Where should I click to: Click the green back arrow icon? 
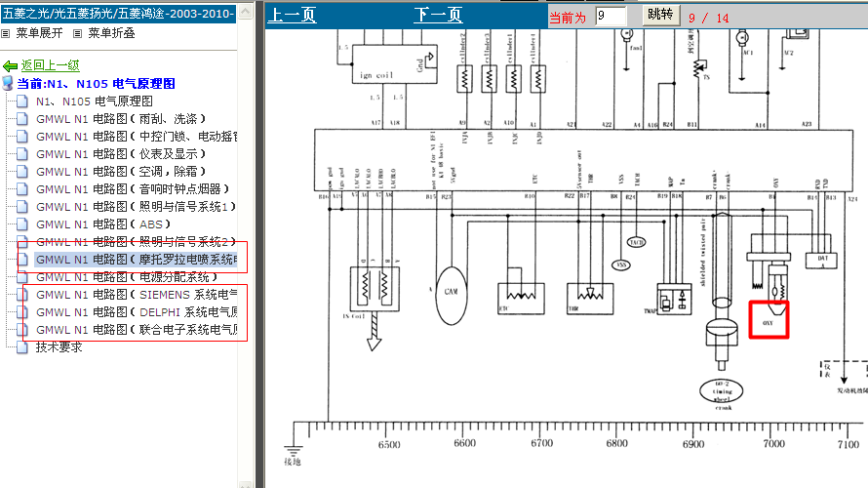10,66
